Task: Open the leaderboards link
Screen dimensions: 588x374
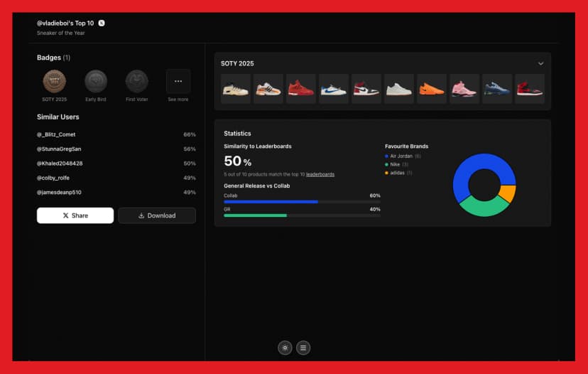Action: pyautogui.click(x=320, y=174)
